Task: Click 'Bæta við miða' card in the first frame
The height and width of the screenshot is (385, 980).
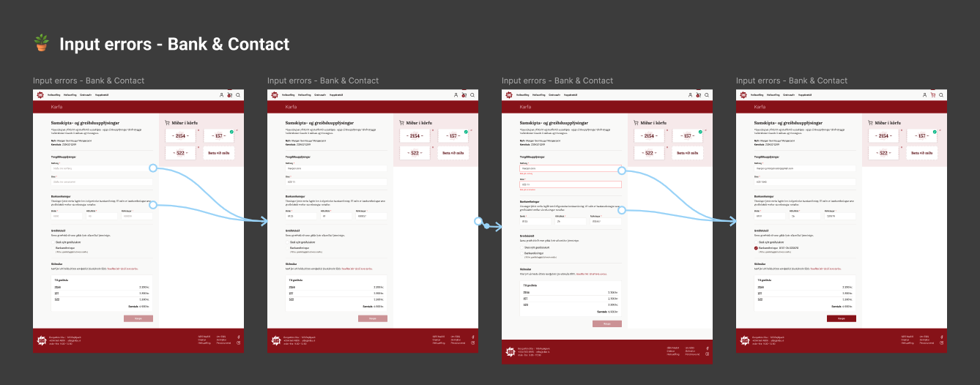Action: [x=220, y=153]
